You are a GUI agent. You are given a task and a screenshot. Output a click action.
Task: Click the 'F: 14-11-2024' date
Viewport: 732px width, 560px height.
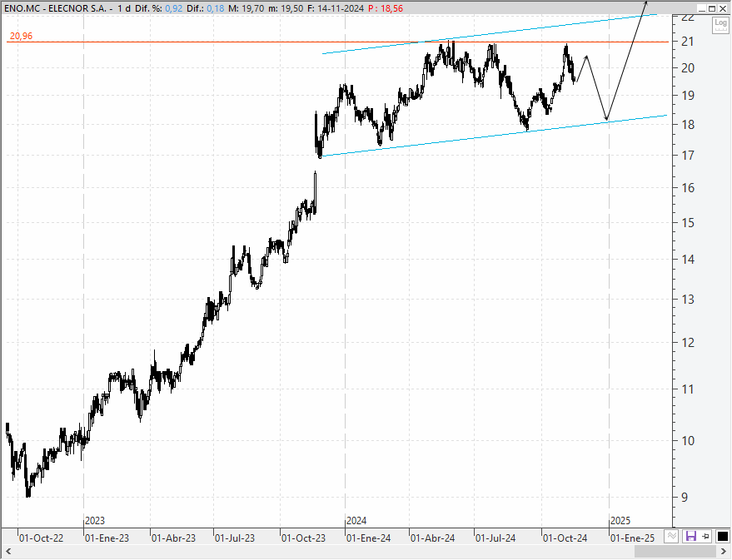tap(336, 8)
